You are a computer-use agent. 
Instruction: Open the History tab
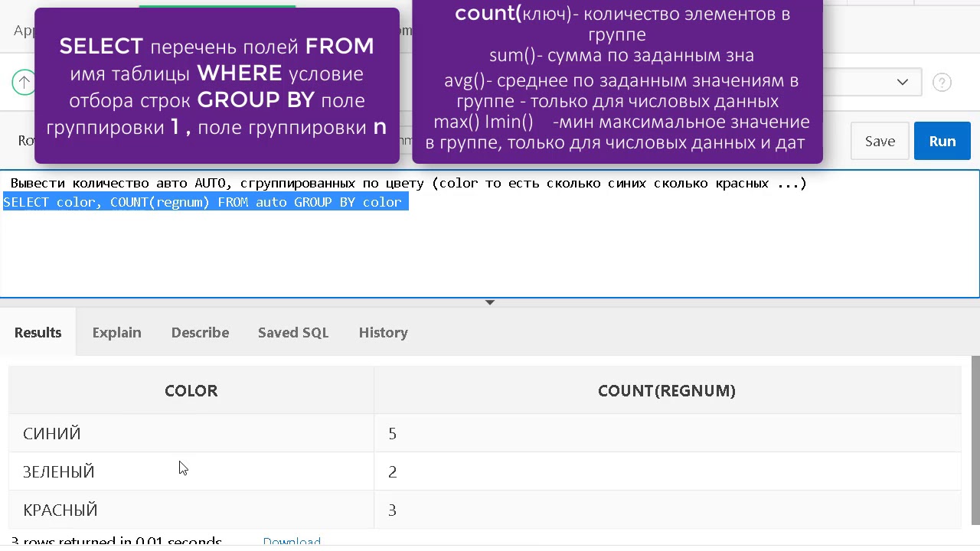click(383, 332)
